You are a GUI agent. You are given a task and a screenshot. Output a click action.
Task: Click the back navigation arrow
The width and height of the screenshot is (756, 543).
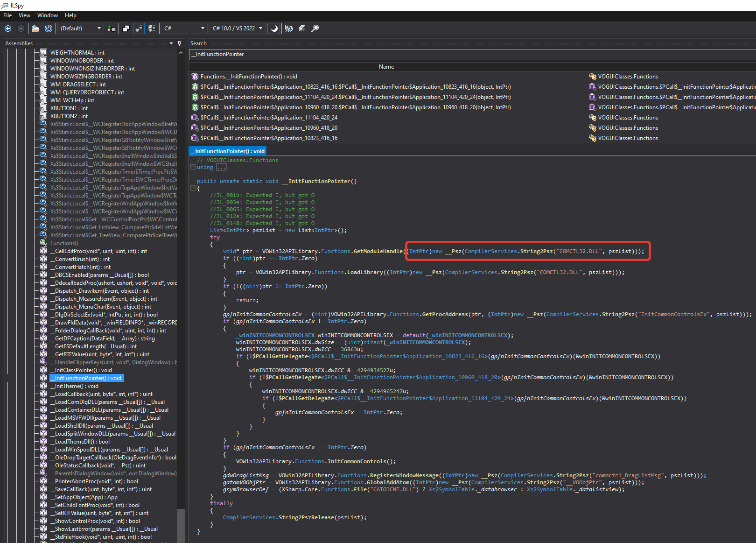[x=7, y=28]
